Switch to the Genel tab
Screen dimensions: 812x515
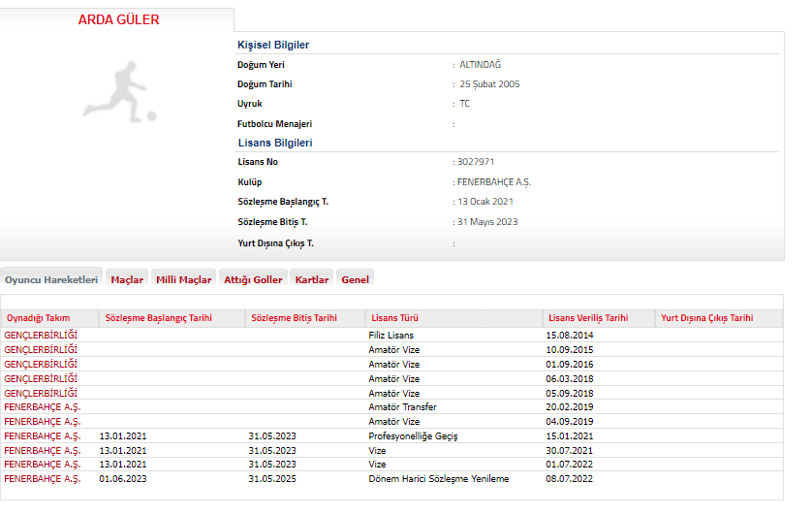click(x=355, y=279)
